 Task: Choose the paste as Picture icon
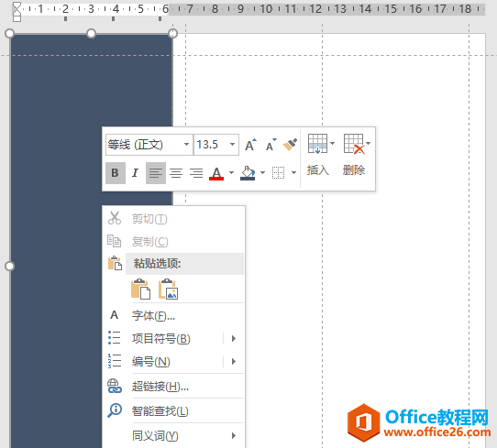[x=169, y=289]
